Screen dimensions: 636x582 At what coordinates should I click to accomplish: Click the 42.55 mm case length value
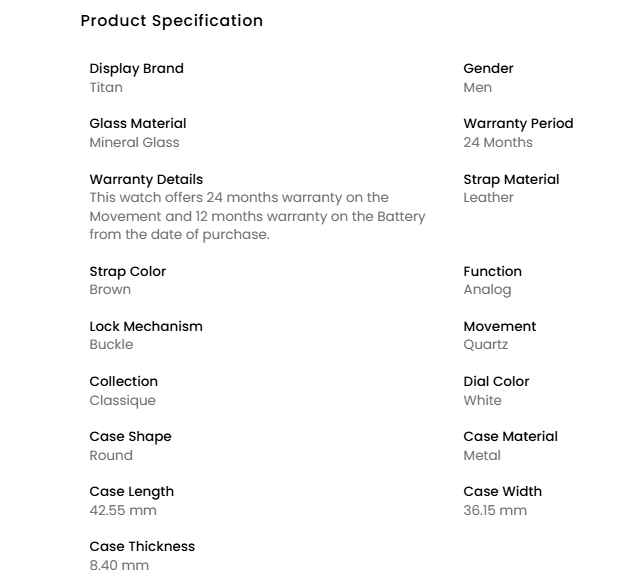[x=123, y=510]
